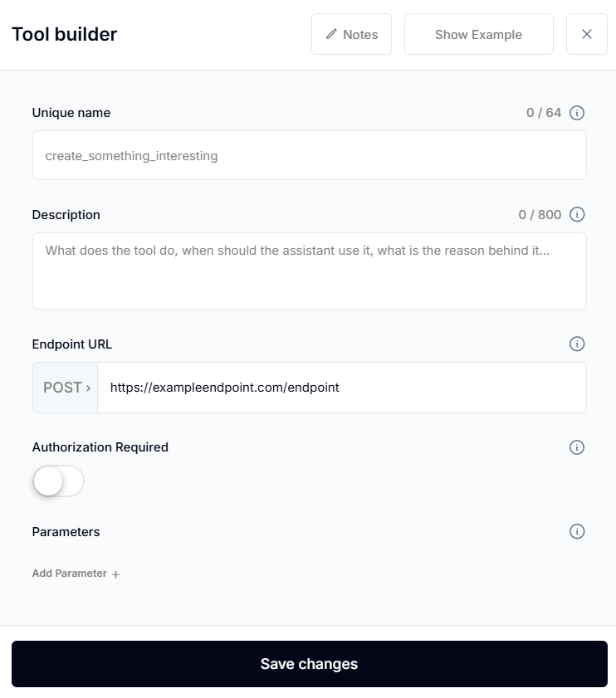Open the POST method dropdown
Image resolution: width=616 pixels, height=698 pixels.
coord(66,388)
